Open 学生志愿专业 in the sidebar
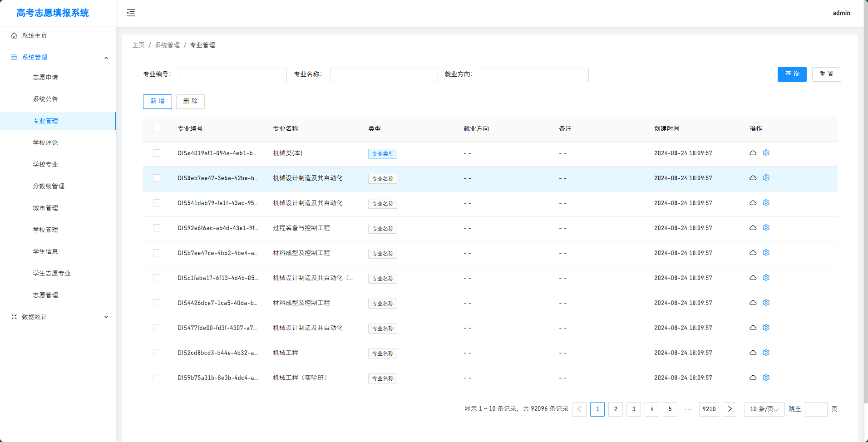The width and height of the screenshot is (868, 442). tap(52, 273)
